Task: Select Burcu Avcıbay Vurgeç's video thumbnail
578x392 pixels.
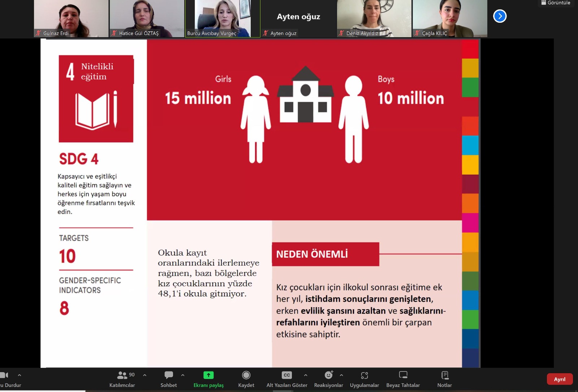Action: point(223,18)
